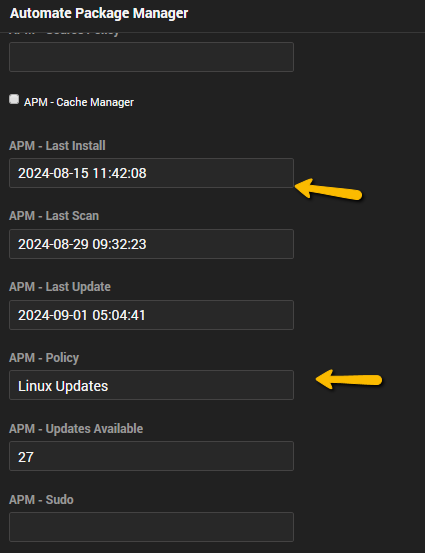
Task: Click the Linux Updates policy field
Action: point(151,385)
